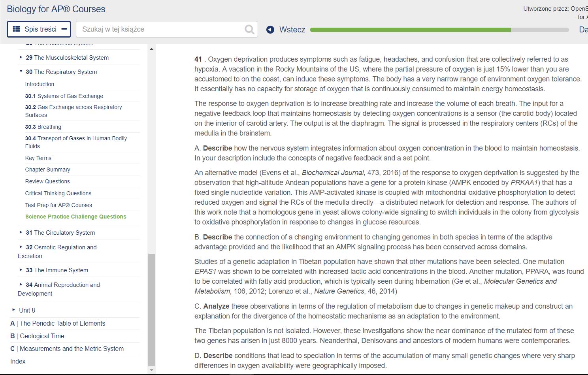Open section 30.3 Breathing
588x375 pixels.
pyautogui.click(x=43, y=127)
